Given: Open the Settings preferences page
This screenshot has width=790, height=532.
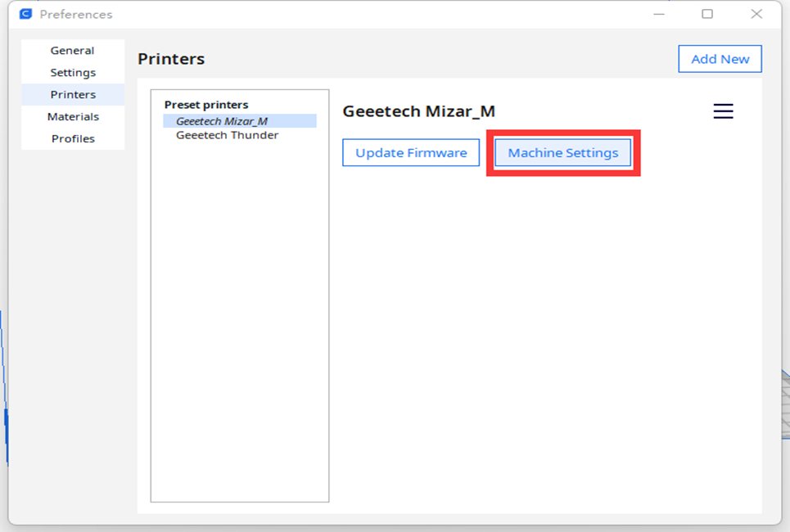Looking at the screenshot, I should coord(73,73).
